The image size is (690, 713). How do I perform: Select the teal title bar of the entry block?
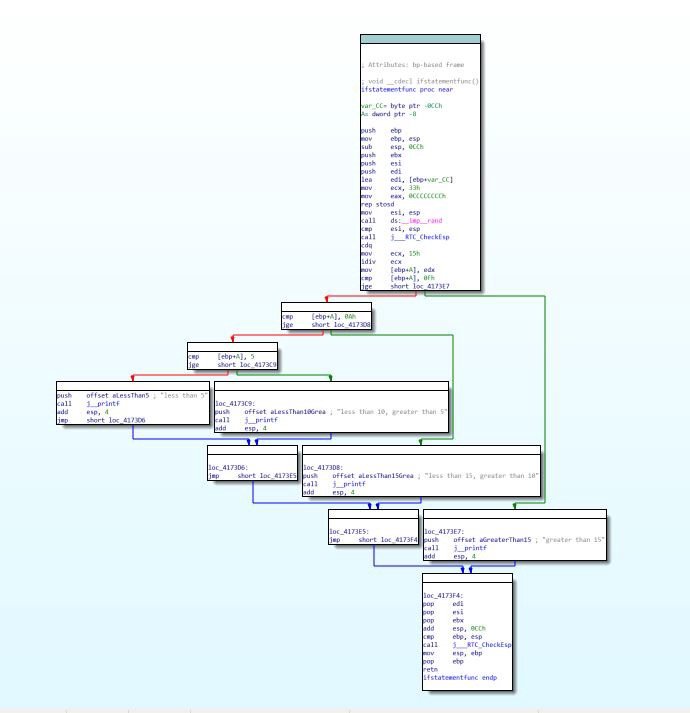(x=420, y=39)
